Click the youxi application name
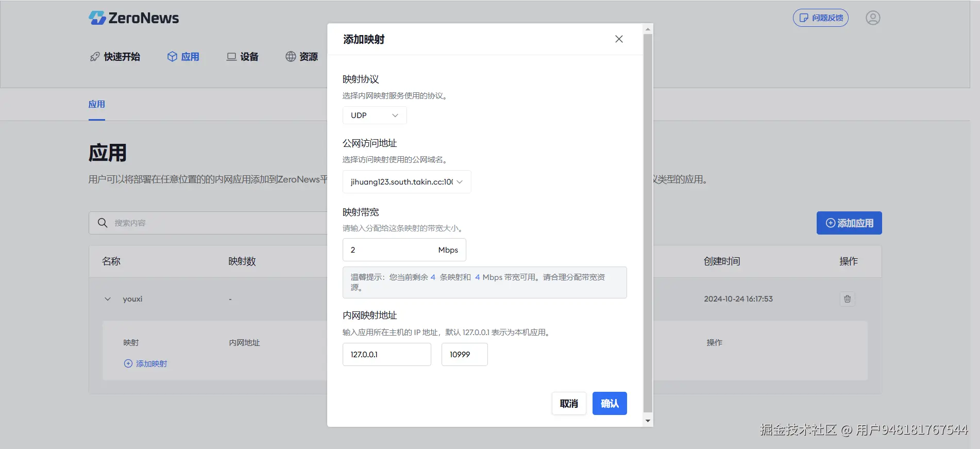The image size is (980, 449). coord(132,299)
